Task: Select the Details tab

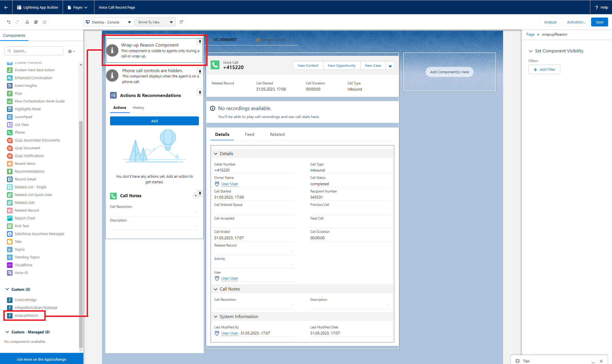Action: (x=222, y=135)
